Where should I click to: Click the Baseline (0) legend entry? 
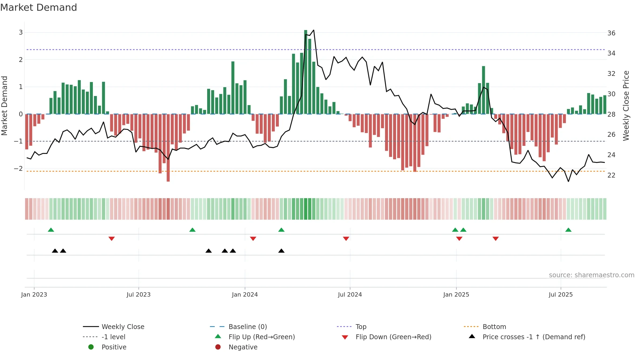(238, 327)
